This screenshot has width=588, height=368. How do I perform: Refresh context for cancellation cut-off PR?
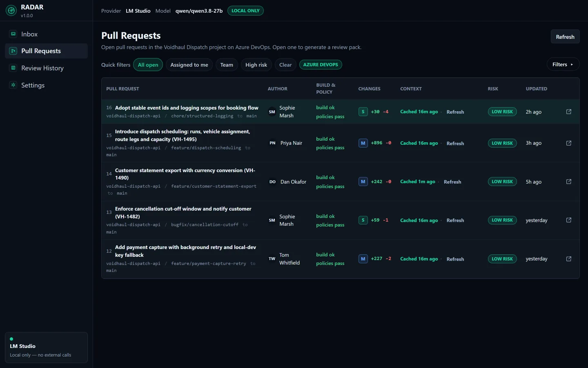point(455,220)
